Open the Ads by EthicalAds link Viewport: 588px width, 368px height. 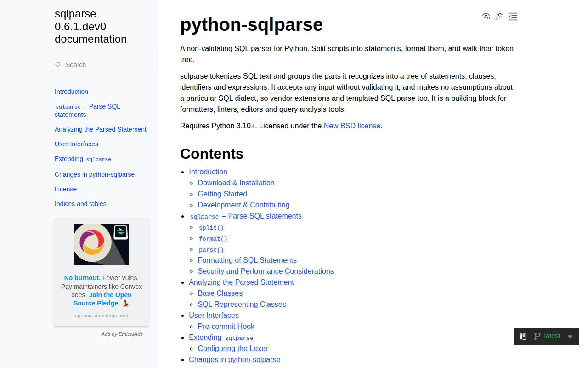pyautogui.click(x=122, y=334)
